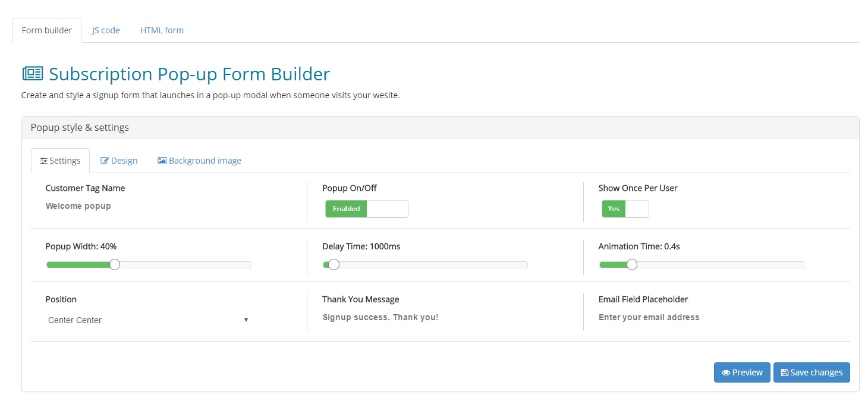868x401 pixels.
Task: Click the eye icon on Preview button
Action: (725, 372)
